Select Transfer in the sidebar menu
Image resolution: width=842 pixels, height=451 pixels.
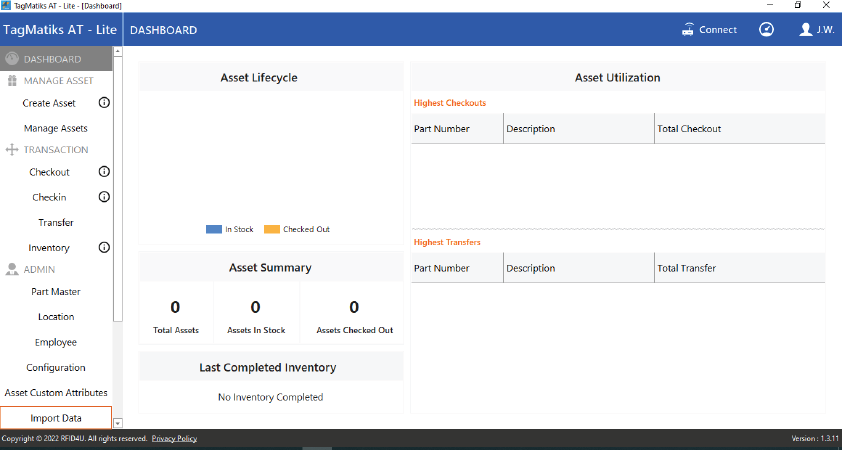(56, 222)
